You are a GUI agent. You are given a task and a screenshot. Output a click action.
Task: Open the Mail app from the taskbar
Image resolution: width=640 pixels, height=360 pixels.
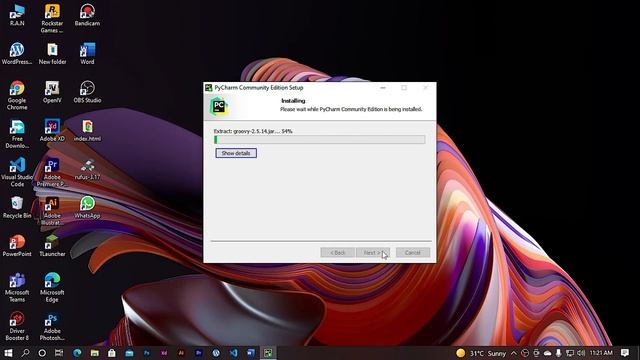(x=129, y=353)
